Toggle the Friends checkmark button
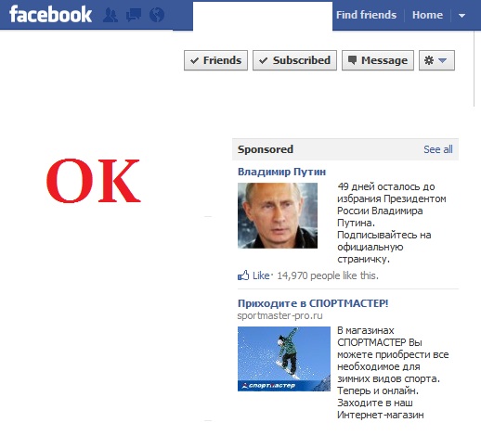The image size is (481, 448). (x=215, y=60)
